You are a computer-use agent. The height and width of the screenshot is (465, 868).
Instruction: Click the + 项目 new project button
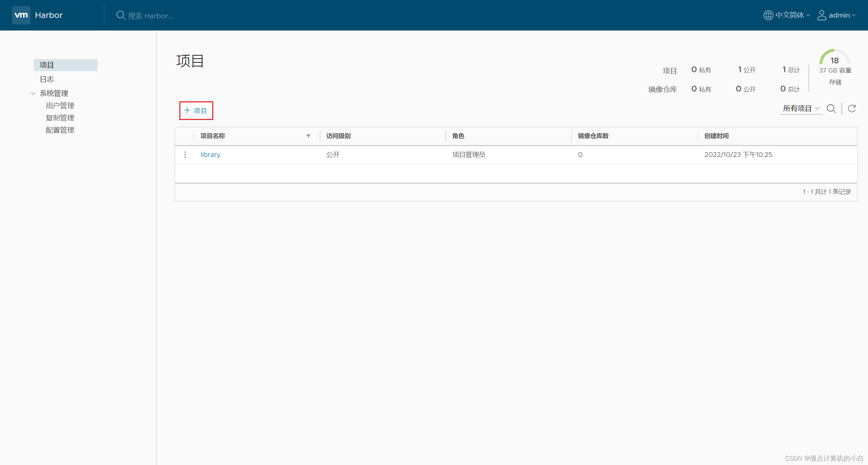point(196,110)
